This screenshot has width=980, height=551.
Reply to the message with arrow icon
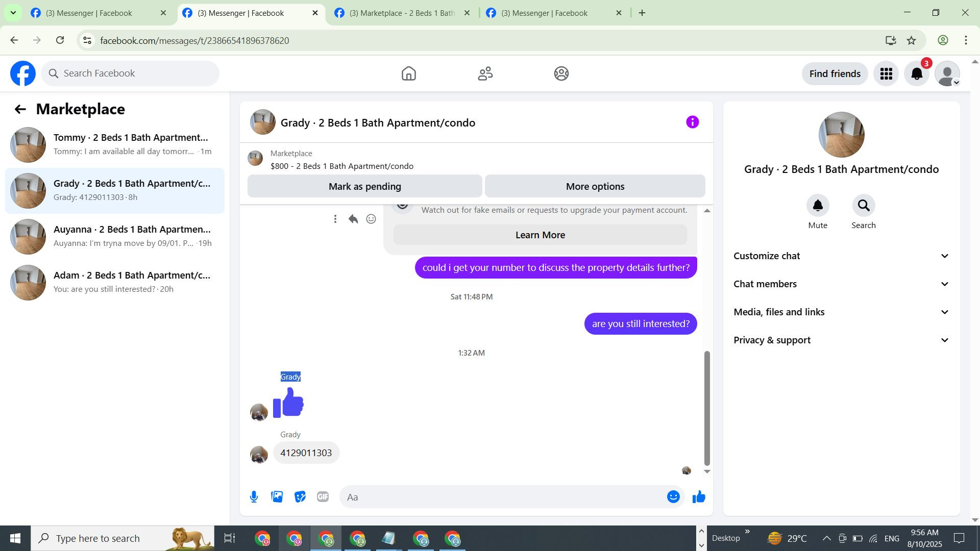tap(353, 219)
